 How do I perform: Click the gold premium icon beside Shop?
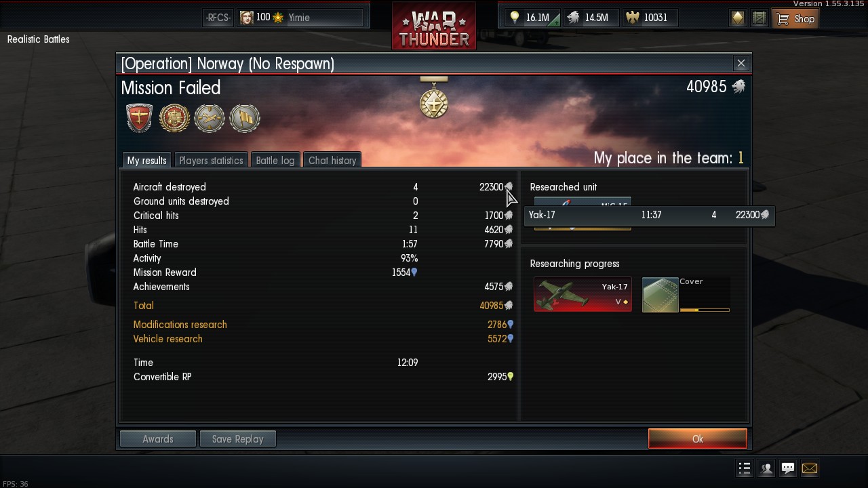click(x=738, y=18)
